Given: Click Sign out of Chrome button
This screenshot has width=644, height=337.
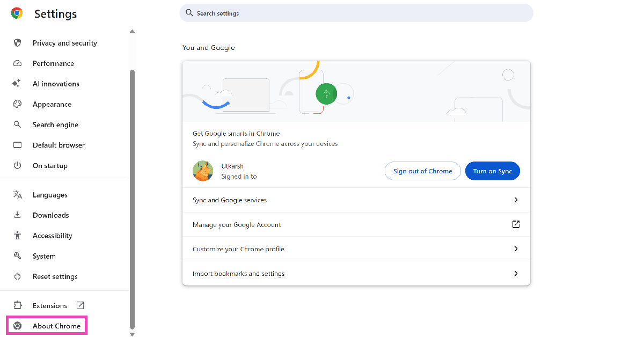Looking at the screenshot, I should 422,171.
